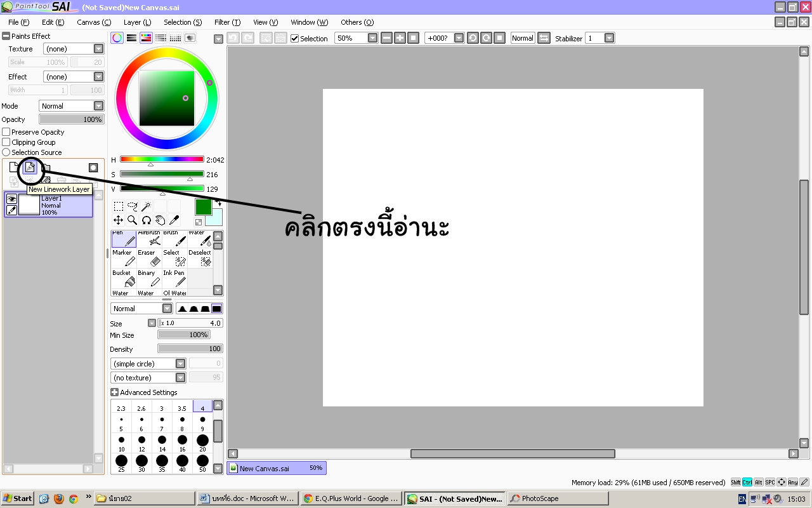Toggle the flat-top brush edge shape
Viewport: 812px width, 508px height.
pyautogui.click(x=216, y=309)
